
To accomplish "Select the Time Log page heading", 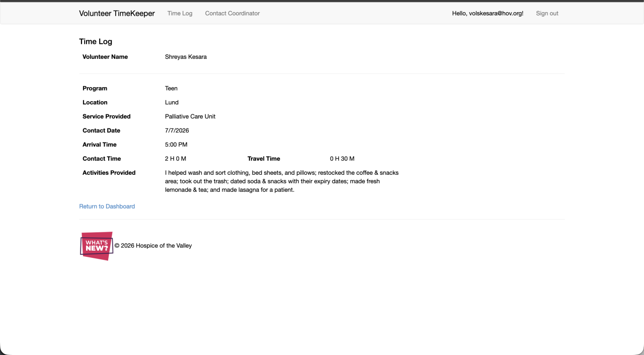I will [96, 42].
